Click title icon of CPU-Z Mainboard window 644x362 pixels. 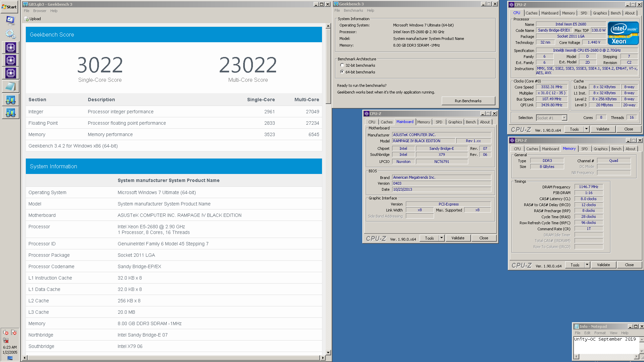tap(367, 114)
